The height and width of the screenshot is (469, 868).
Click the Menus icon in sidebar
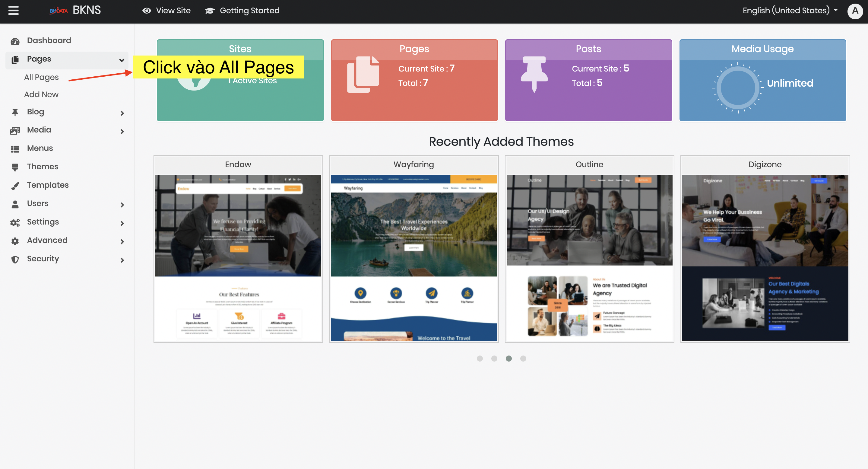click(15, 148)
